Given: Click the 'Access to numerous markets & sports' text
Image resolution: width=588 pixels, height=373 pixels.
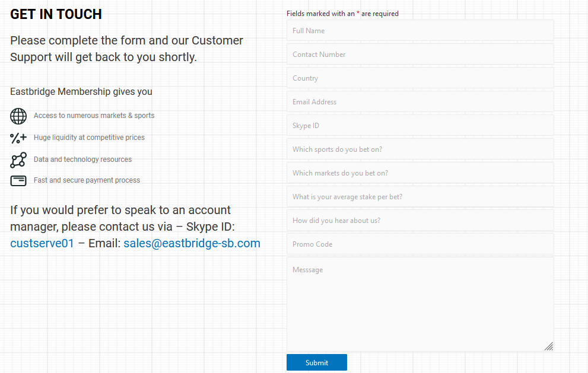Looking at the screenshot, I should click(94, 116).
